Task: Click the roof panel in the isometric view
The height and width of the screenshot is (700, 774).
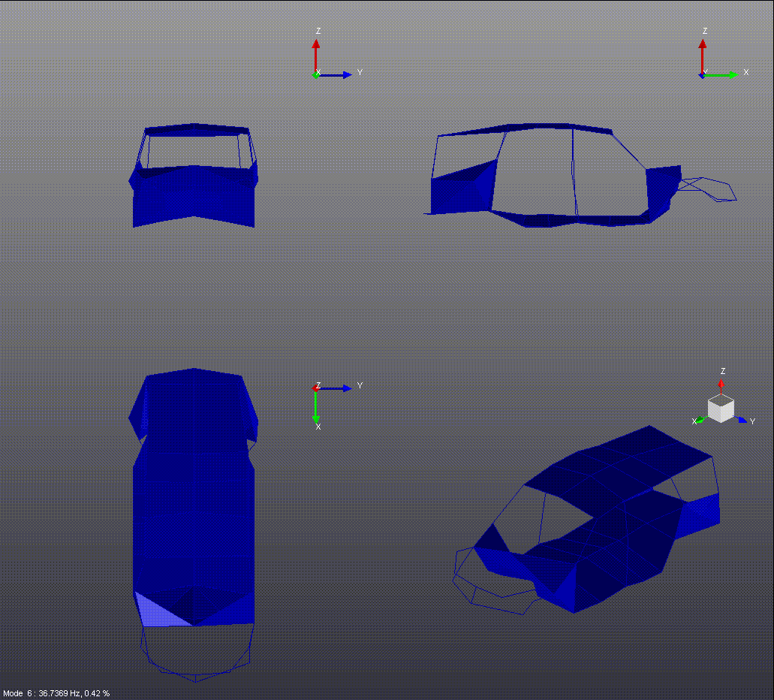Action: [x=617, y=462]
